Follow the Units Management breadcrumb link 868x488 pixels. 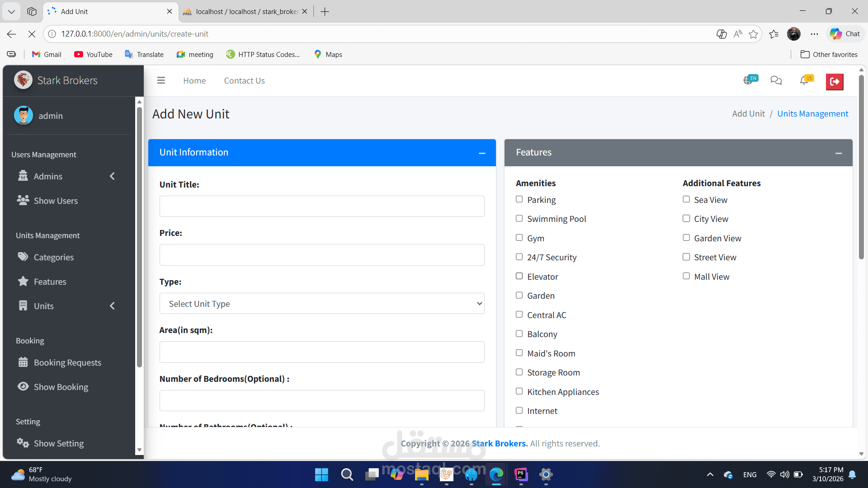point(812,114)
